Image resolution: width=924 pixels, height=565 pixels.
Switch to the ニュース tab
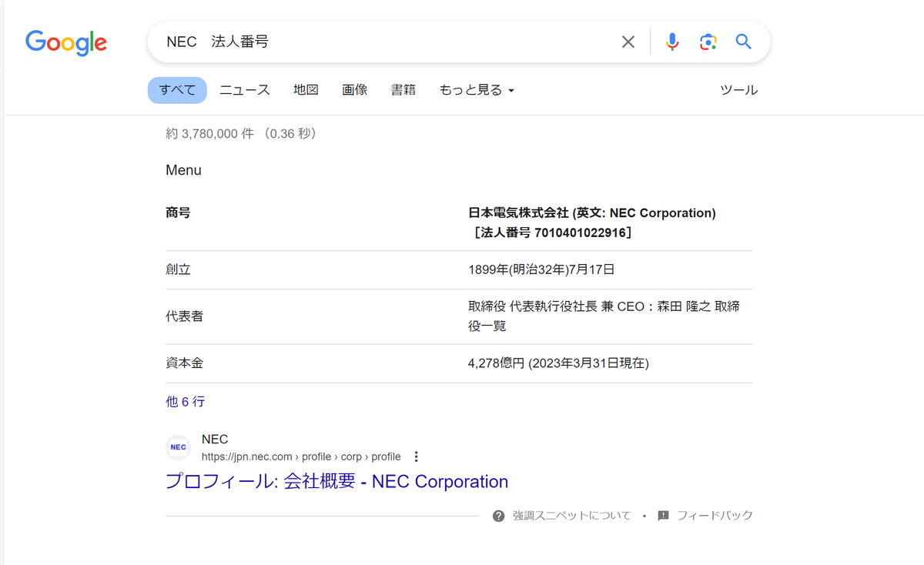[x=245, y=90]
